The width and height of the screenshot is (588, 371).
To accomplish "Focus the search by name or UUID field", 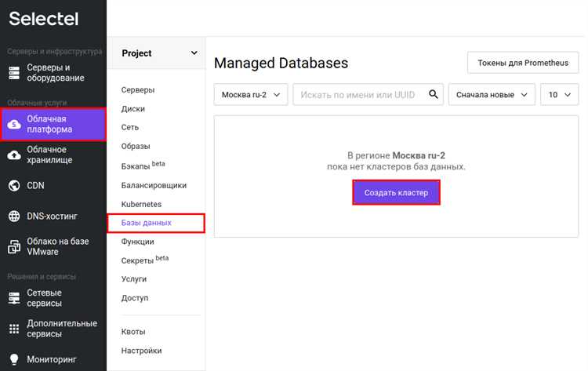I will click(x=361, y=94).
